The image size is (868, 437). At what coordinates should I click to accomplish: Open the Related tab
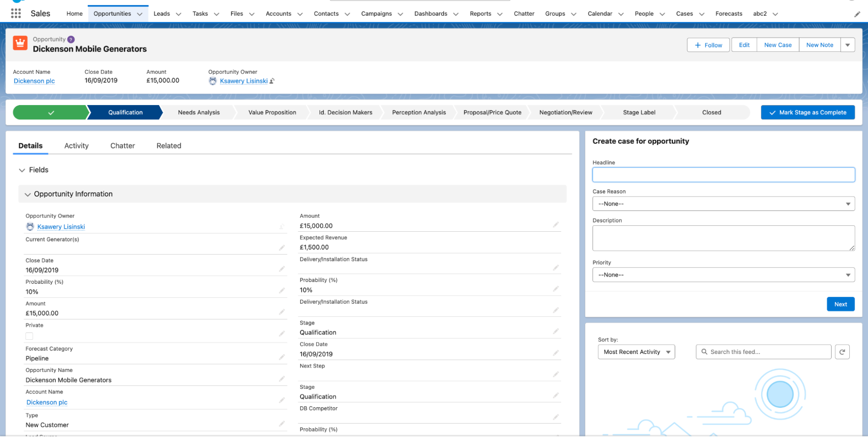[169, 146]
